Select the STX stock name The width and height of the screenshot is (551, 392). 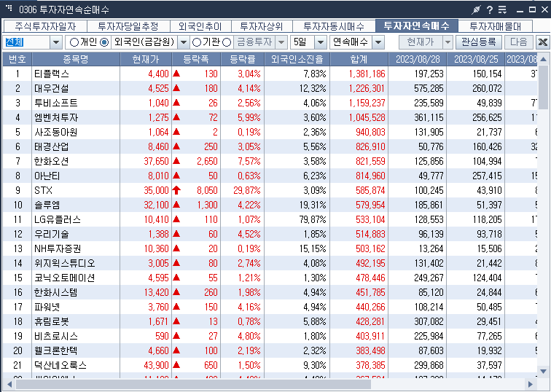(43, 190)
